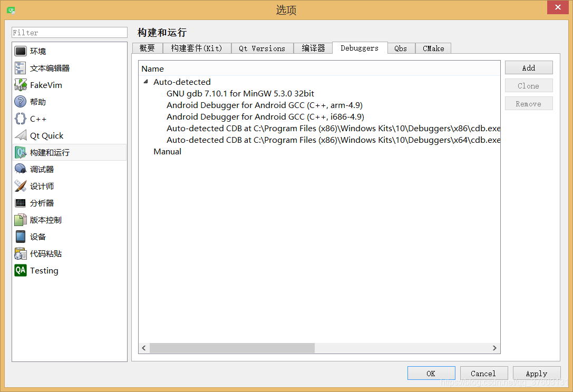Select GNU gdb 7.10.1 for MinGW entry

[x=240, y=94]
